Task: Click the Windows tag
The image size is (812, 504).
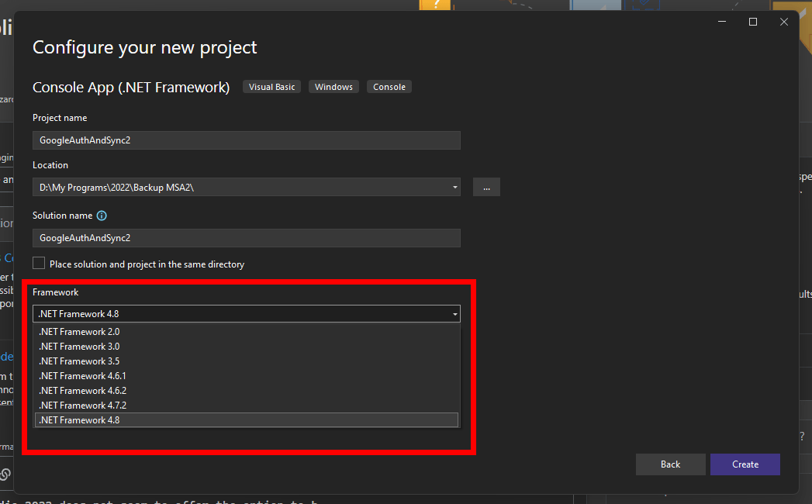Action: pyautogui.click(x=333, y=87)
